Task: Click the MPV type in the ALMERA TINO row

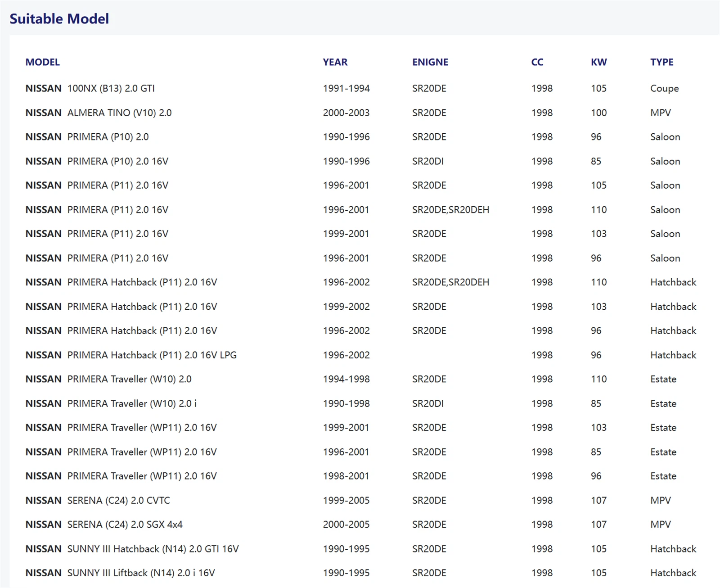Action: pyautogui.click(x=660, y=113)
